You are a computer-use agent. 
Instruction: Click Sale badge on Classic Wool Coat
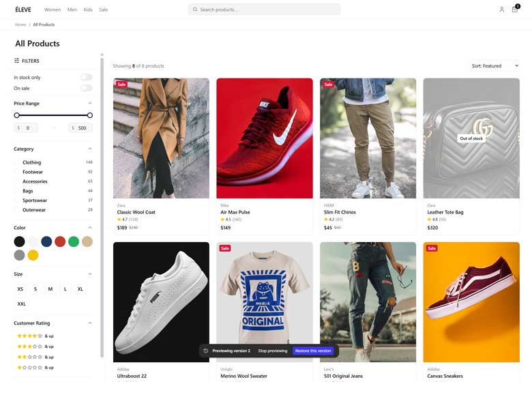coord(121,84)
